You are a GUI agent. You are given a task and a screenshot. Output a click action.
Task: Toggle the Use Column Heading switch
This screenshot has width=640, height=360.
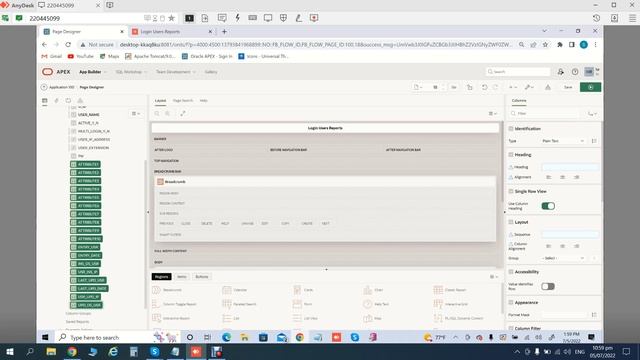548,206
